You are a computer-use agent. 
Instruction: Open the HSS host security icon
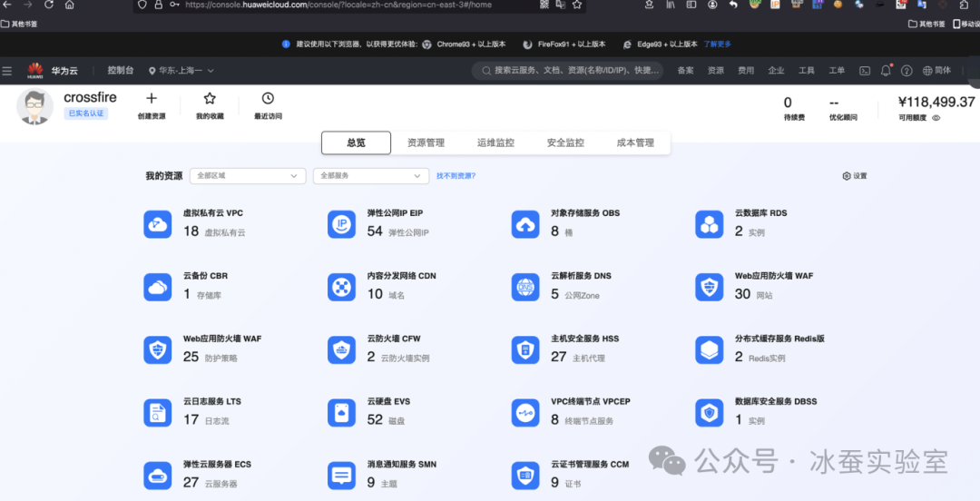(x=525, y=349)
